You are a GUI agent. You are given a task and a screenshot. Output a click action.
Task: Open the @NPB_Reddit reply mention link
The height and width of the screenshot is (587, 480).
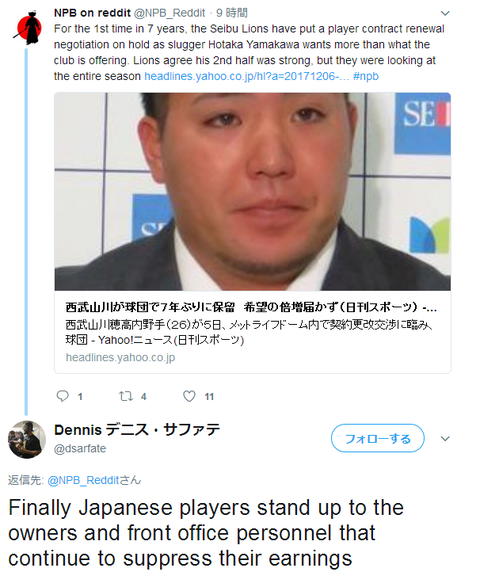click(83, 480)
